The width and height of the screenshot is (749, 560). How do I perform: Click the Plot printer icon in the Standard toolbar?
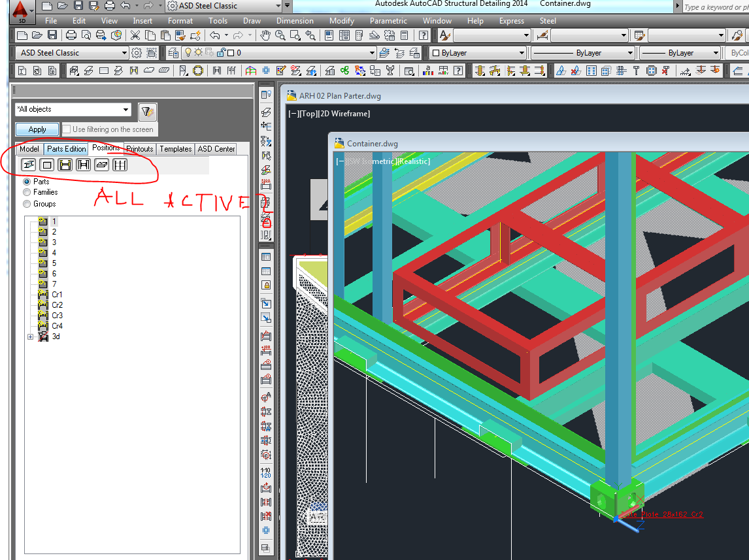click(71, 35)
